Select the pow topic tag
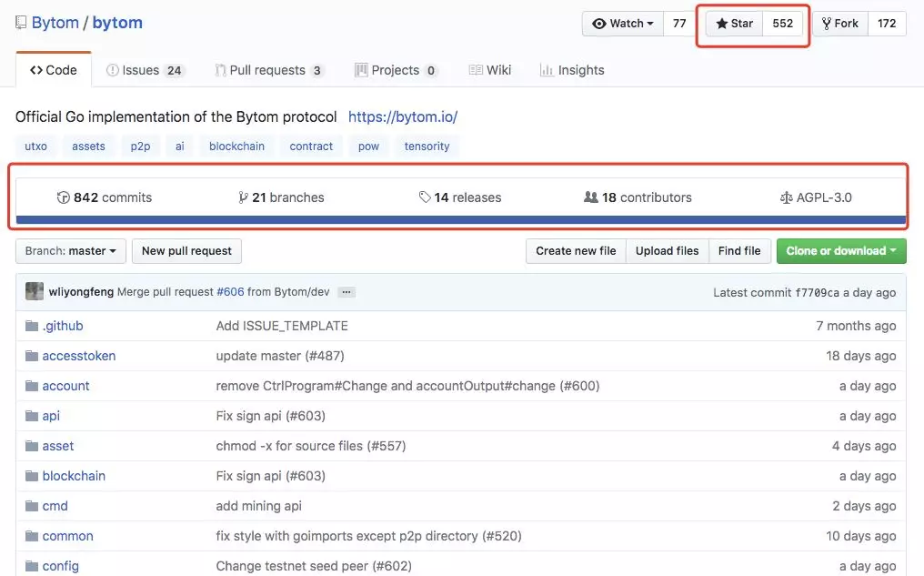This screenshot has width=924, height=576. pos(369,147)
